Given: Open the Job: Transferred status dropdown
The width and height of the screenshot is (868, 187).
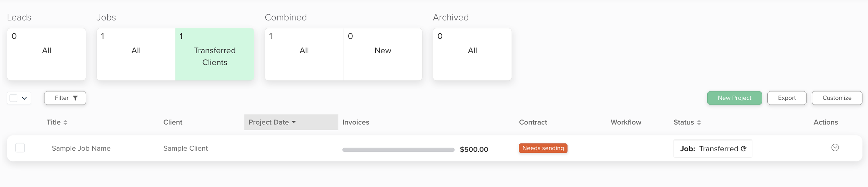Looking at the screenshot, I should pyautogui.click(x=713, y=149).
